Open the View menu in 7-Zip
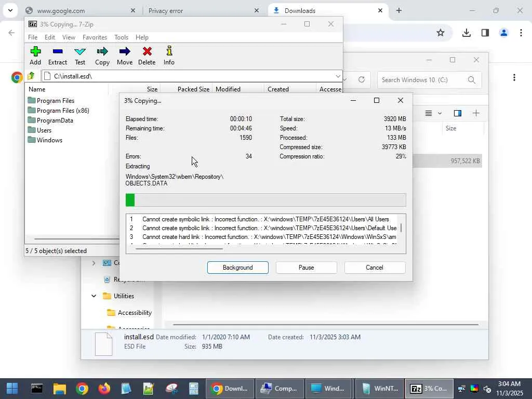532x399 pixels. (69, 37)
